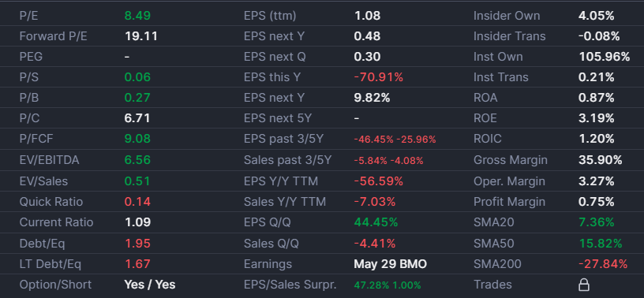The image size is (644, 298).
Task: Click the Earnings date May 29 BMO
Action: click(390, 264)
